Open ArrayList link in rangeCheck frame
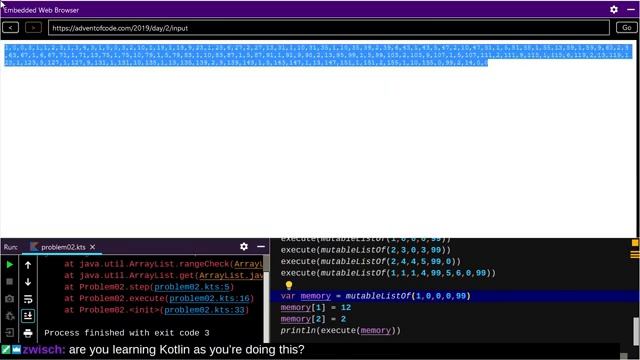Screen dimensions: 640x360 coord(249,264)
